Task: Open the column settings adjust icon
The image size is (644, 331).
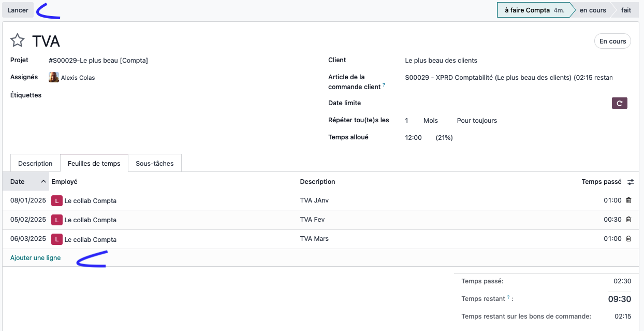Action: 631,182
